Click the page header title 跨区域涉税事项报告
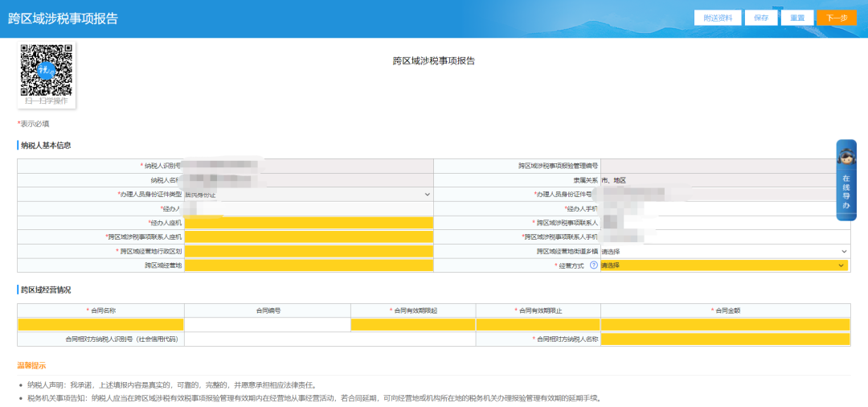 [63, 18]
